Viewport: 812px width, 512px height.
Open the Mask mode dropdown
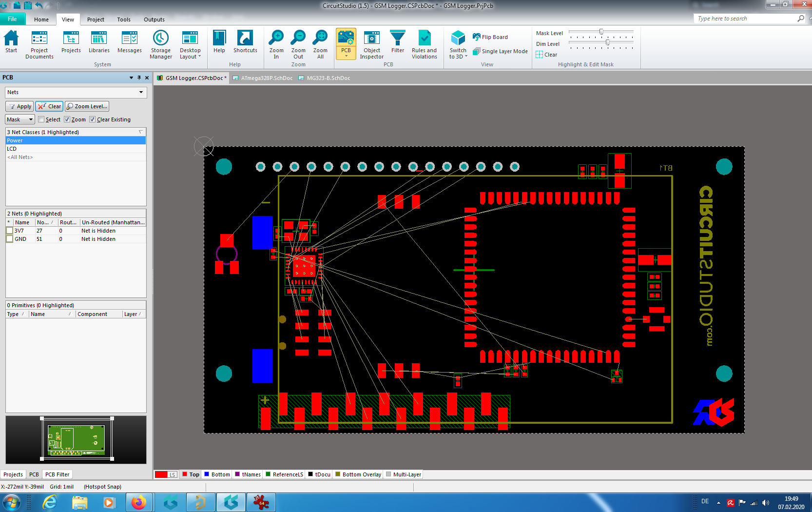coord(19,119)
